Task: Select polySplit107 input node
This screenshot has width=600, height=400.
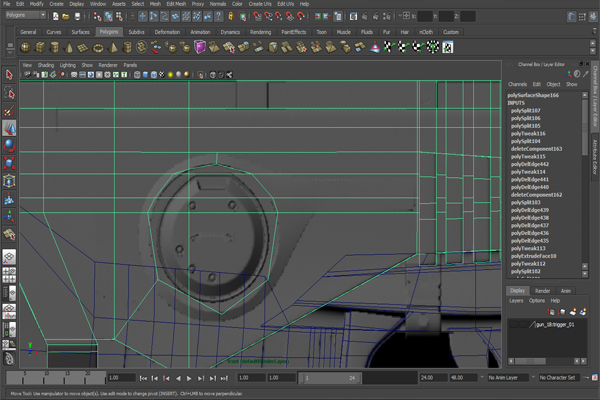Action: [x=525, y=110]
